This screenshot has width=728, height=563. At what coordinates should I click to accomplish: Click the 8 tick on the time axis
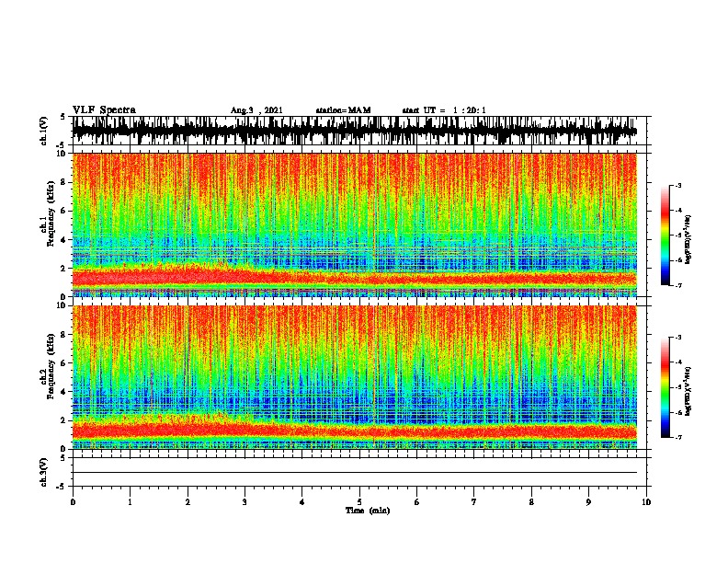(x=531, y=502)
